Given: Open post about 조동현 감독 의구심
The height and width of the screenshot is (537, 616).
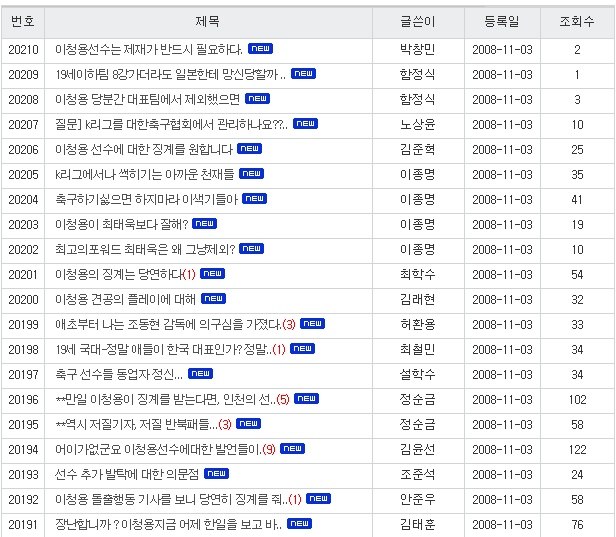Looking at the screenshot, I should pyautogui.click(x=168, y=324).
